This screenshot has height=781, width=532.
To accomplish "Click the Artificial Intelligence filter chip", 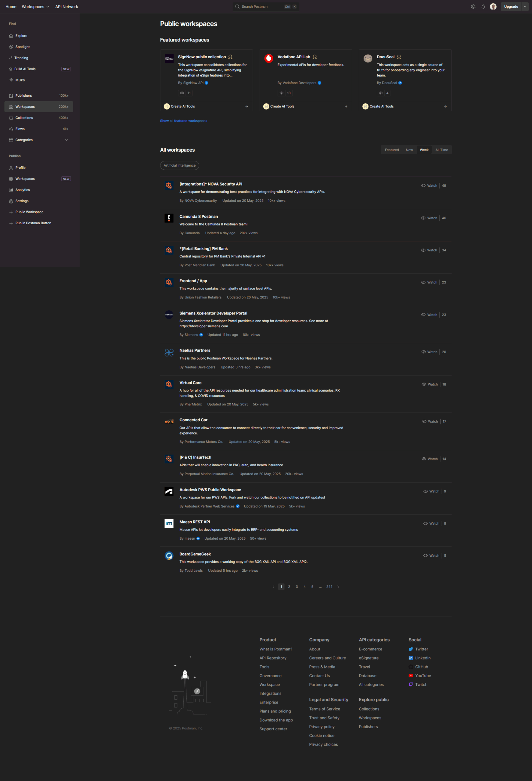I will (179, 165).
